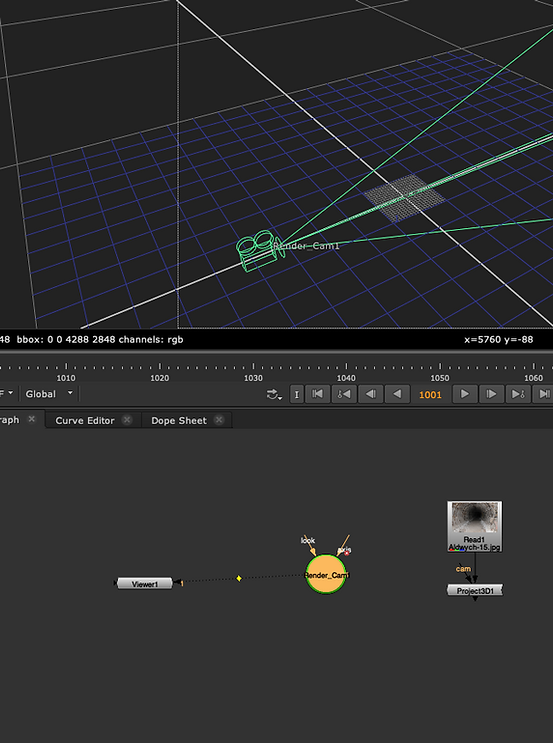Toggle the in-point I button

(297, 394)
